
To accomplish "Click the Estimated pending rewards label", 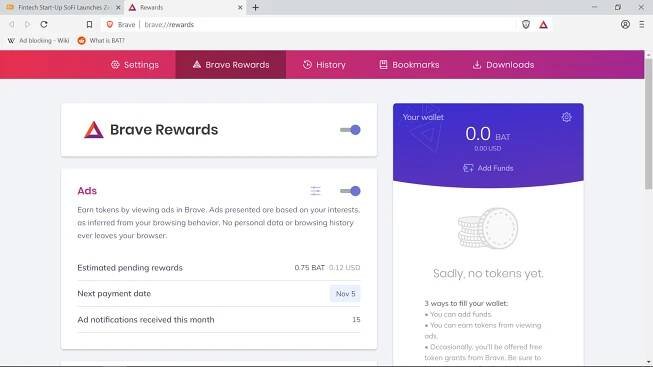I will click(x=130, y=267).
